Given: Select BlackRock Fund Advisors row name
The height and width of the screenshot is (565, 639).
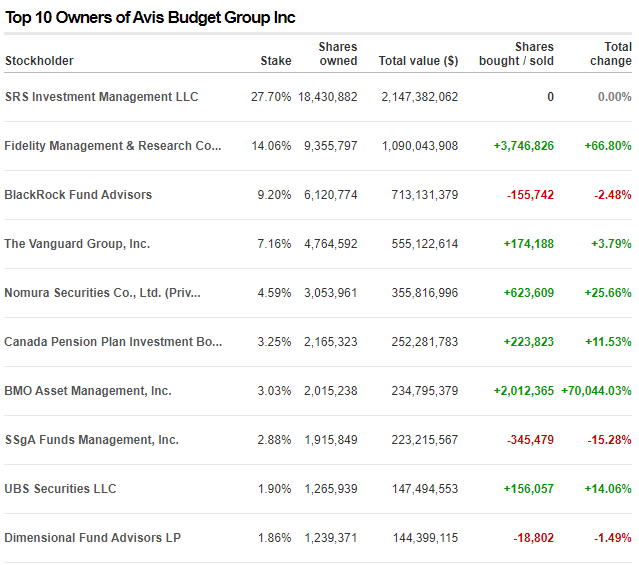Looking at the screenshot, I should click(x=78, y=195).
